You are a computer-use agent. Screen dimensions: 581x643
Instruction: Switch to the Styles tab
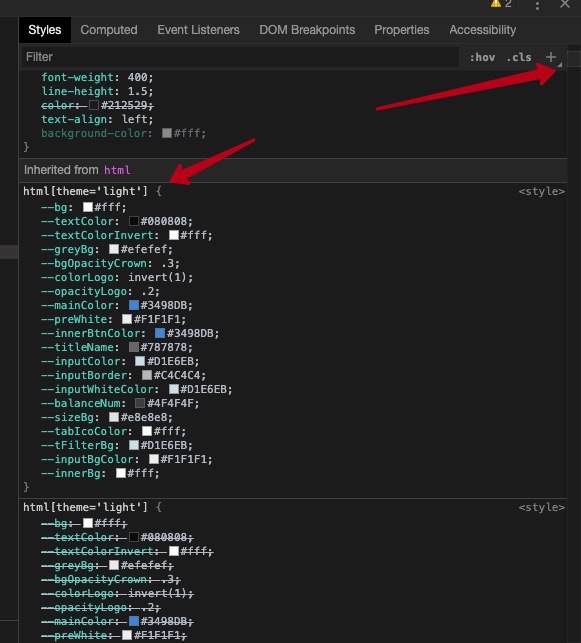coord(45,30)
